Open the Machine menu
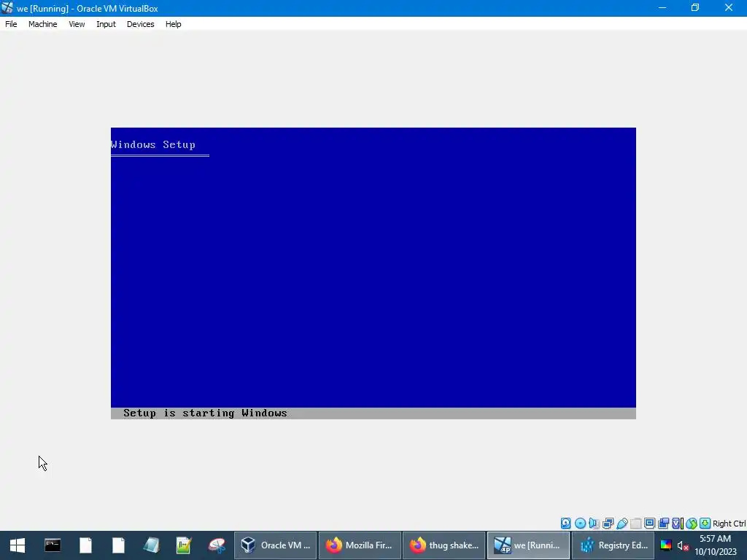 [x=43, y=24]
